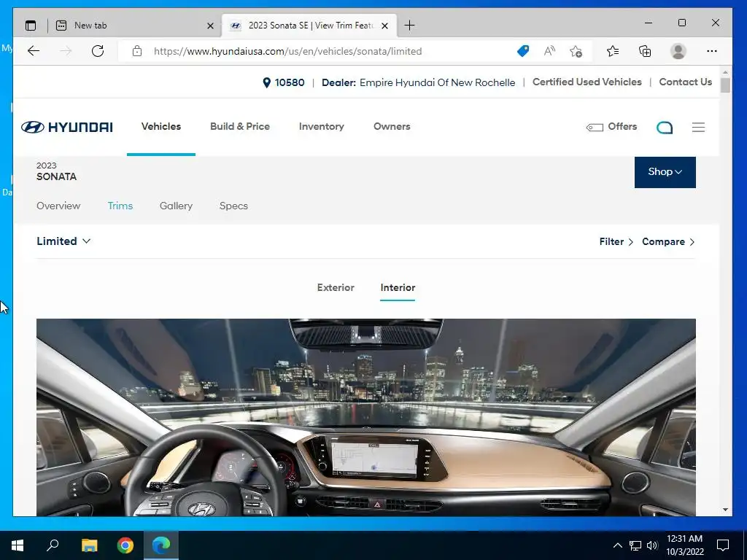This screenshot has width=747, height=560.
Task: Click the address bar URL field
Action: pyautogui.click(x=287, y=51)
